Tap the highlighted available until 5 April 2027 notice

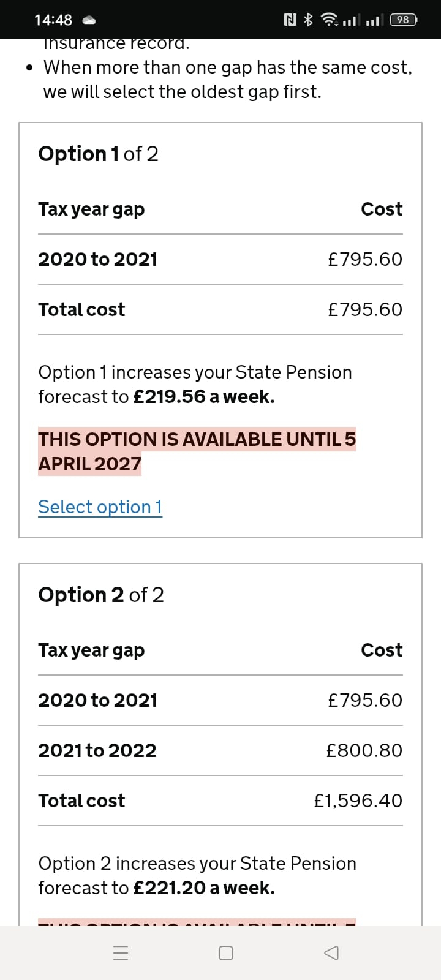tap(197, 451)
